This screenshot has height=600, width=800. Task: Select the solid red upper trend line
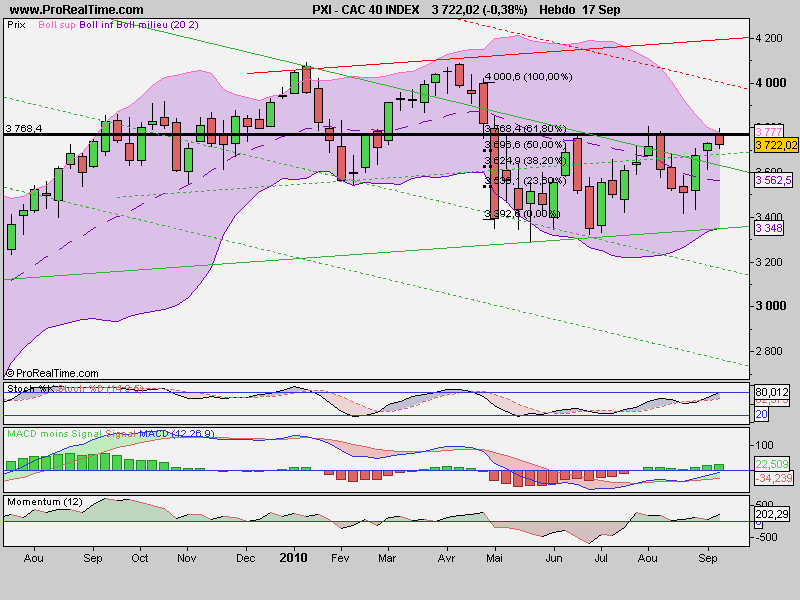click(498, 56)
